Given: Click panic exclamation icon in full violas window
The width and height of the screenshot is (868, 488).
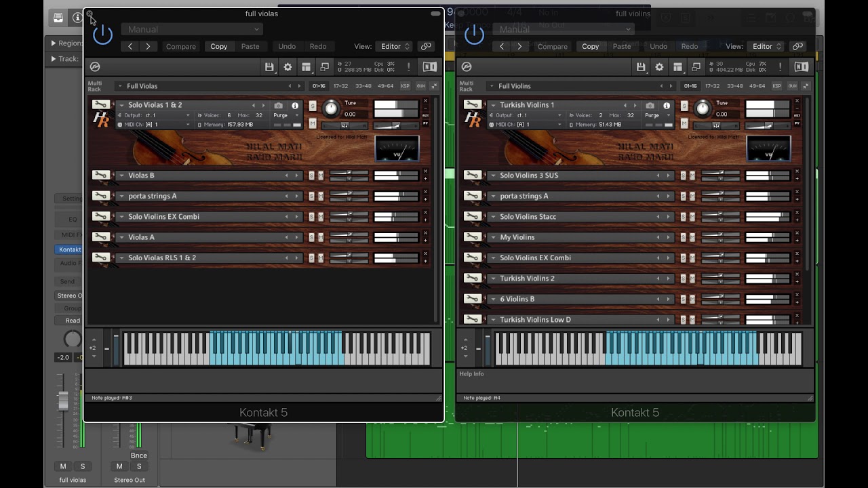Looking at the screenshot, I should pyautogui.click(x=408, y=67).
